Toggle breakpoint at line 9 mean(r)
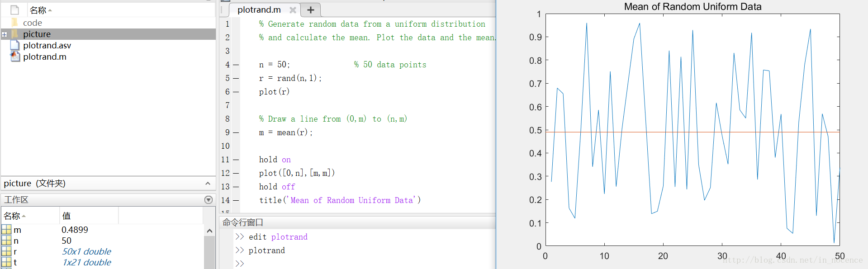Image resolution: width=868 pixels, height=269 pixels. pyautogui.click(x=236, y=132)
